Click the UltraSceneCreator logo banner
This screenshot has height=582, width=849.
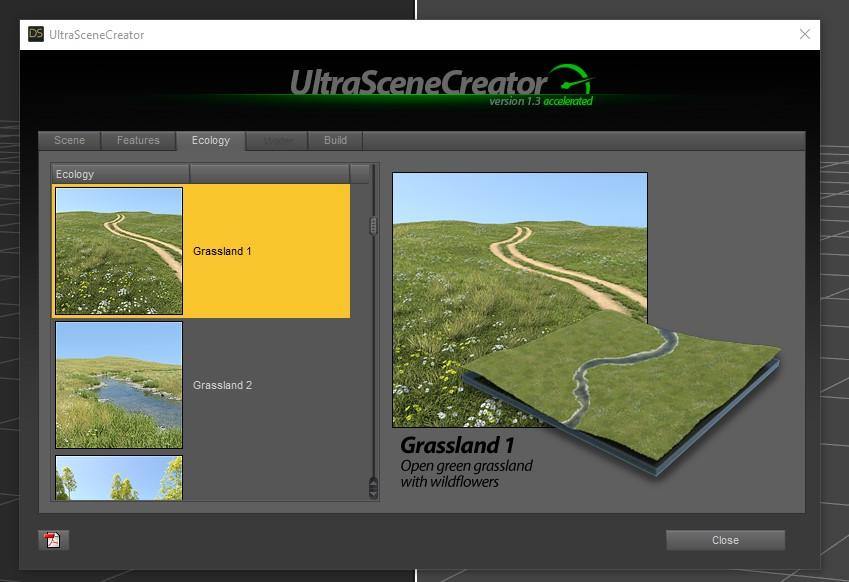pyautogui.click(x=441, y=83)
